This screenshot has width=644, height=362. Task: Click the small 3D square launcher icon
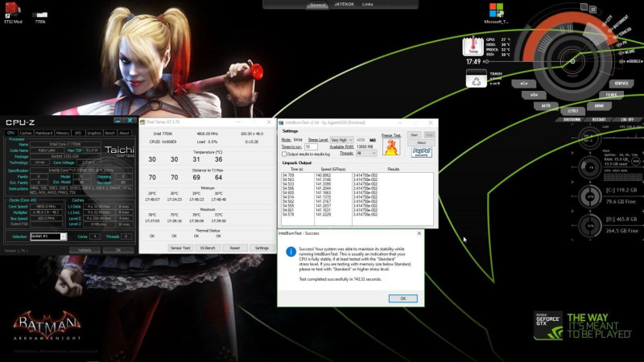tap(592, 9)
